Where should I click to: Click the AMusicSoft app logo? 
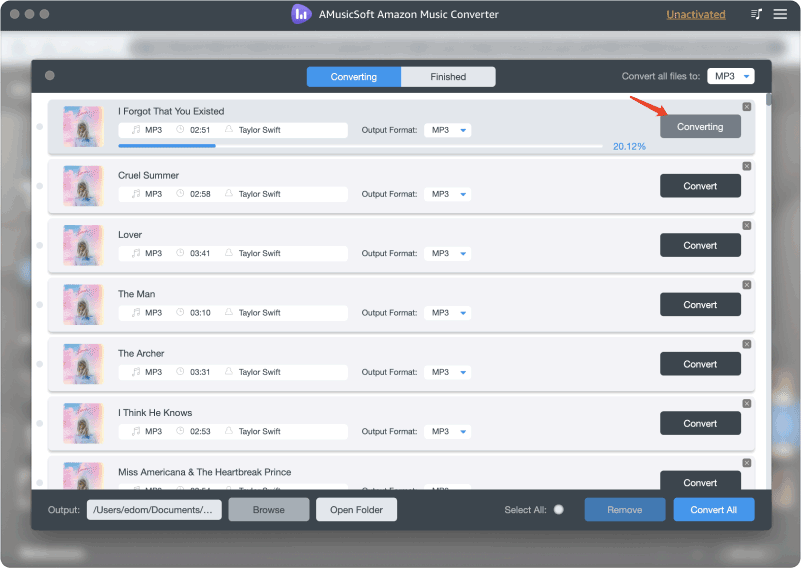coord(301,14)
